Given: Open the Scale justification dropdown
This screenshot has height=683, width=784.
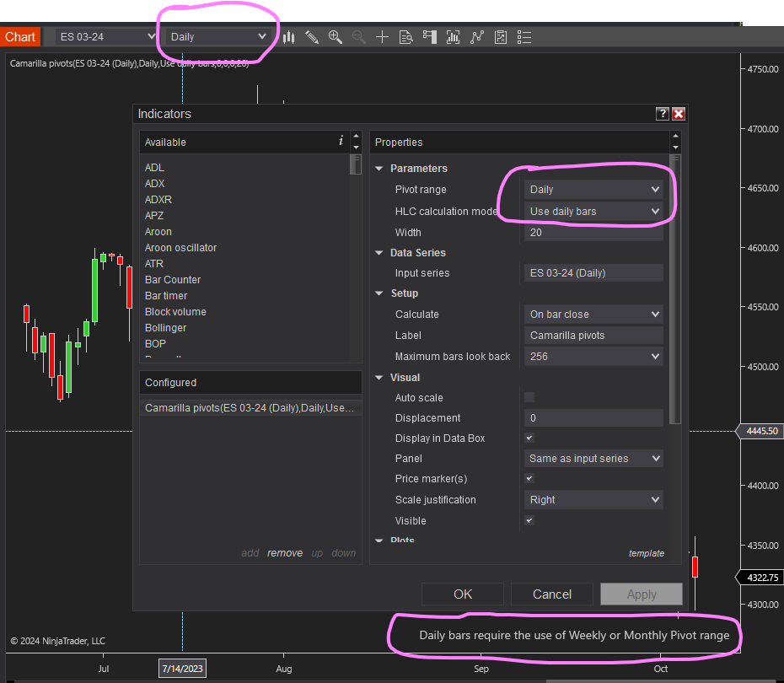Looking at the screenshot, I should tap(594, 499).
